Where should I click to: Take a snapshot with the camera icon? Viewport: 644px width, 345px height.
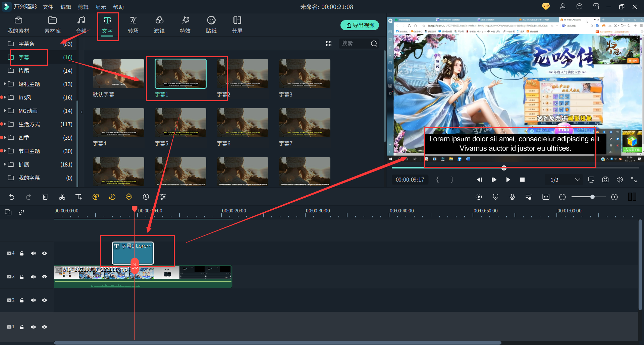click(x=605, y=180)
